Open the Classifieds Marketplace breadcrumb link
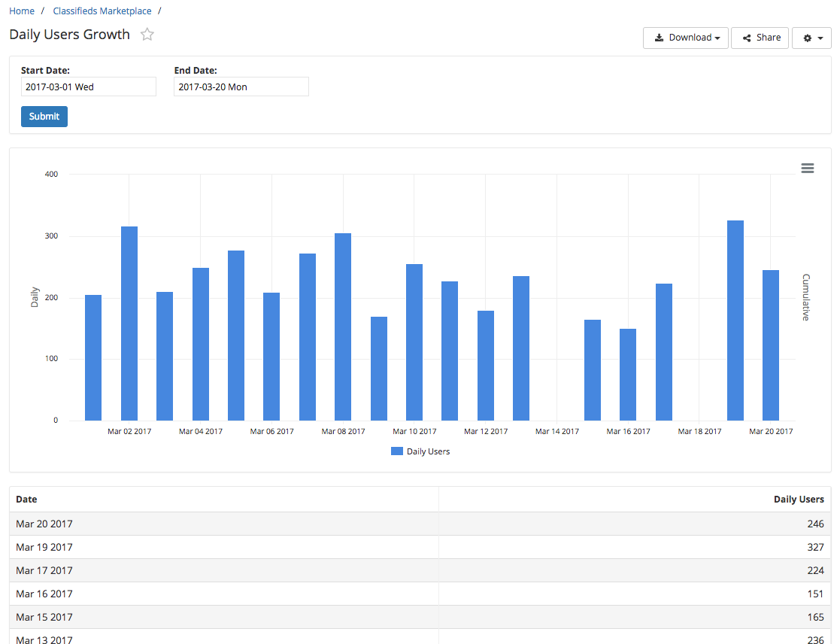This screenshot has width=840, height=644. point(102,11)
